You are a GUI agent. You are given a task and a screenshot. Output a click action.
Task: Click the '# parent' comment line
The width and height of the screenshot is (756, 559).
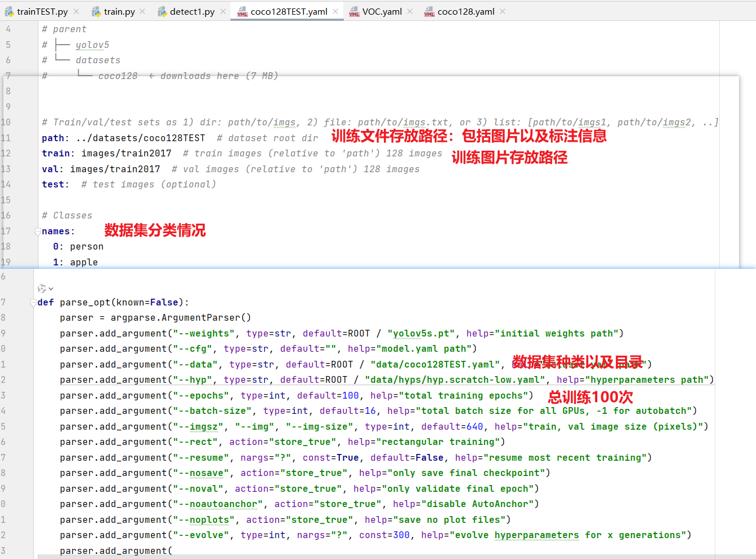(x=64, y=29)
